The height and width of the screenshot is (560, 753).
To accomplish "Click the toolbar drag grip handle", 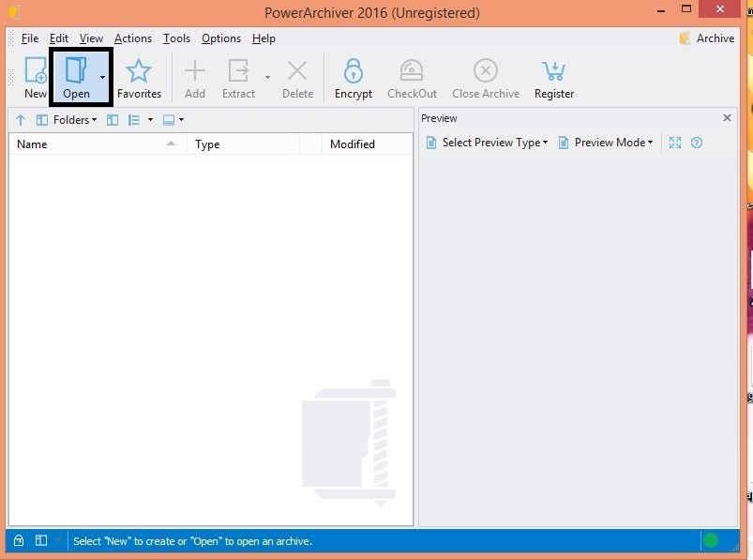I will [11, 77].
